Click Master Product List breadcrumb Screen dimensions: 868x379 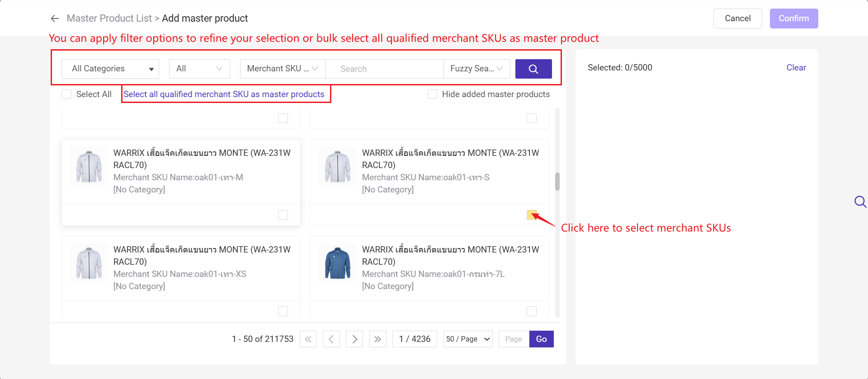pos(109,19)
